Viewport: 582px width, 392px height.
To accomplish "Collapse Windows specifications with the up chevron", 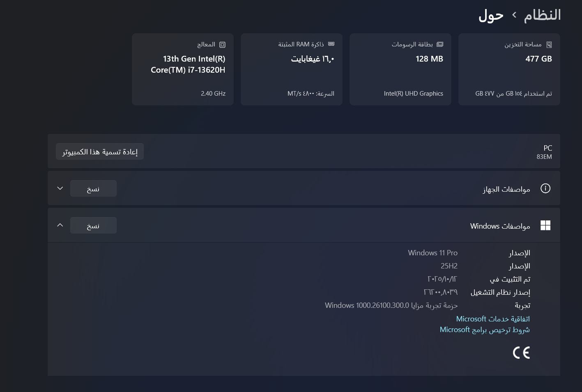I will click(x=60, y=225).
